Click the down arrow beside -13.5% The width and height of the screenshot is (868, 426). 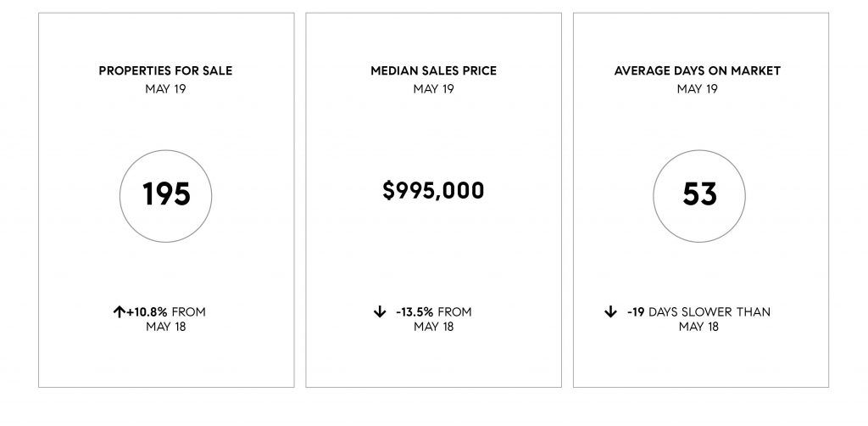click(x=379, y=312)
